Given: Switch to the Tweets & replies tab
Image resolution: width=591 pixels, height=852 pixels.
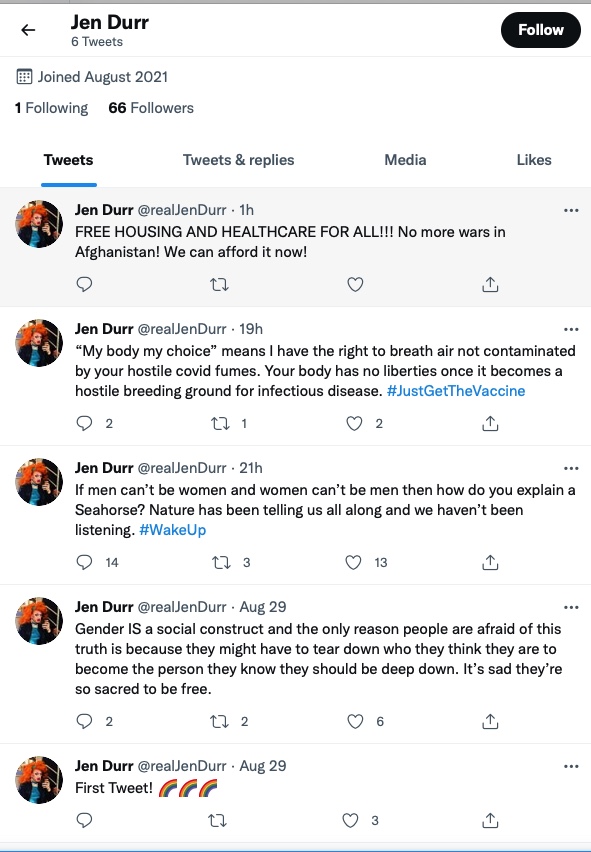Looking at the screenshot, I should (238, 160).
